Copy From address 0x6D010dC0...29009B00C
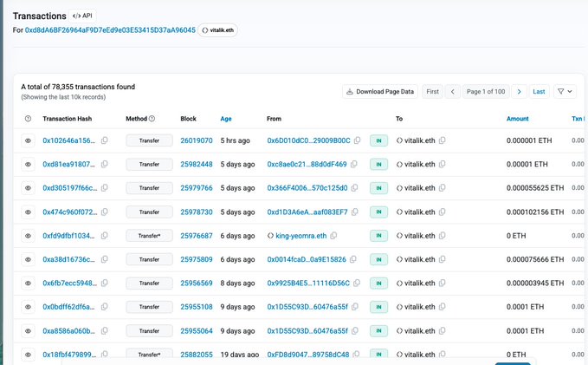The width and height of the screenshot is (588, 365). pyautogui.click(x=357, y=140)
